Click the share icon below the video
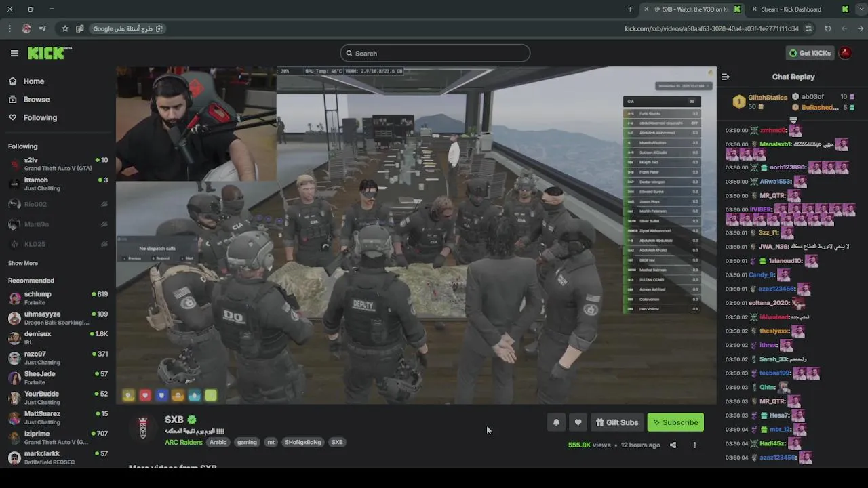Image resolution: width=868 pixels, height=488 pixels. click(x=673, y=445)
